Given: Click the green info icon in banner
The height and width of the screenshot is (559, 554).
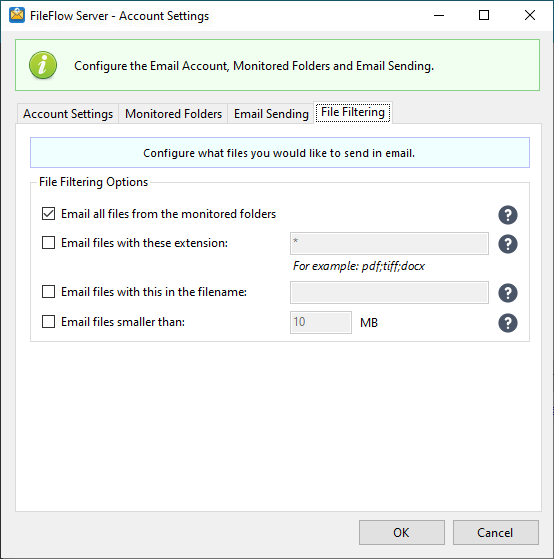Looking at the screenshot, I should click(43, 65).
